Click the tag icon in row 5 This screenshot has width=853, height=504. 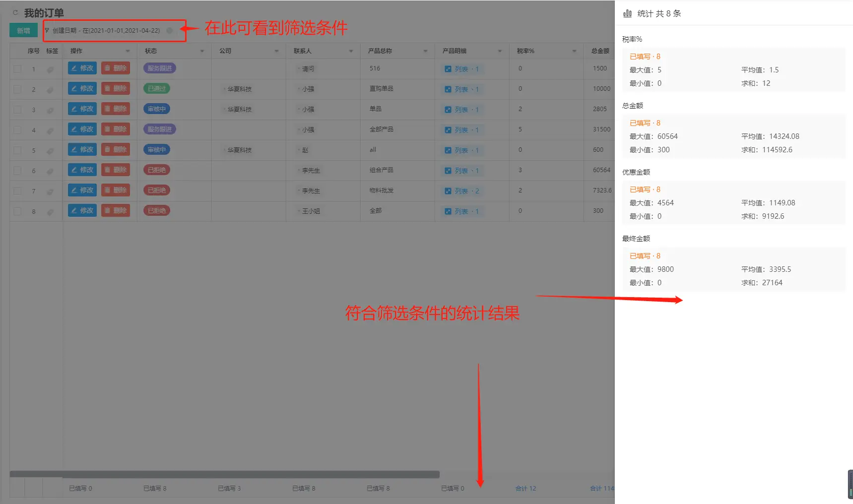pyautogui.click(x=50, y=151)
